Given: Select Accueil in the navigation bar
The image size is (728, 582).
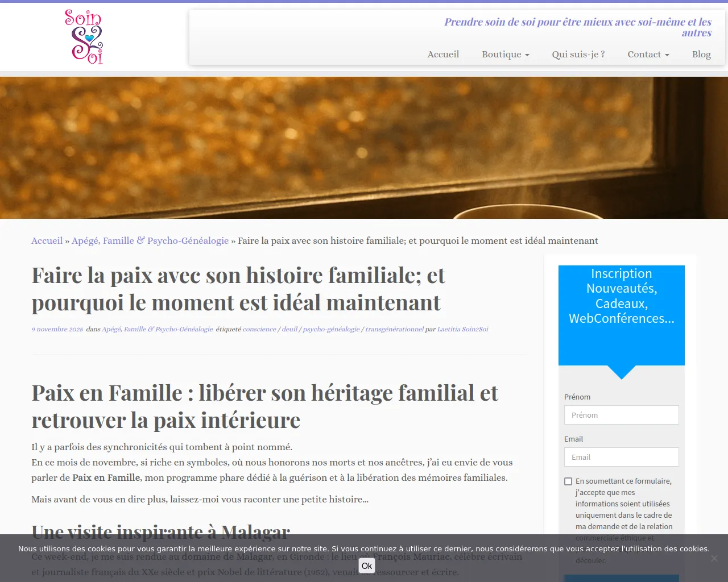Looking at the screenshot, I should 443,54.
